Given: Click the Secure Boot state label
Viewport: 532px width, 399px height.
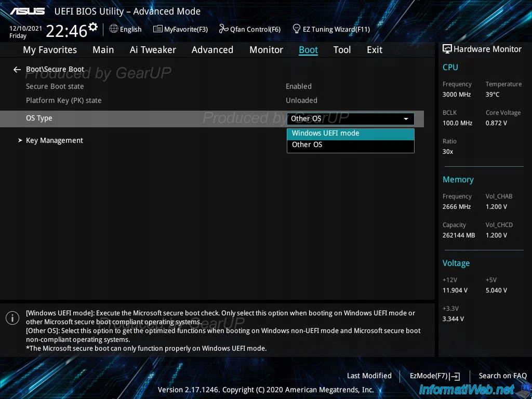Looking at the screenshot, I should coord(55,87).
